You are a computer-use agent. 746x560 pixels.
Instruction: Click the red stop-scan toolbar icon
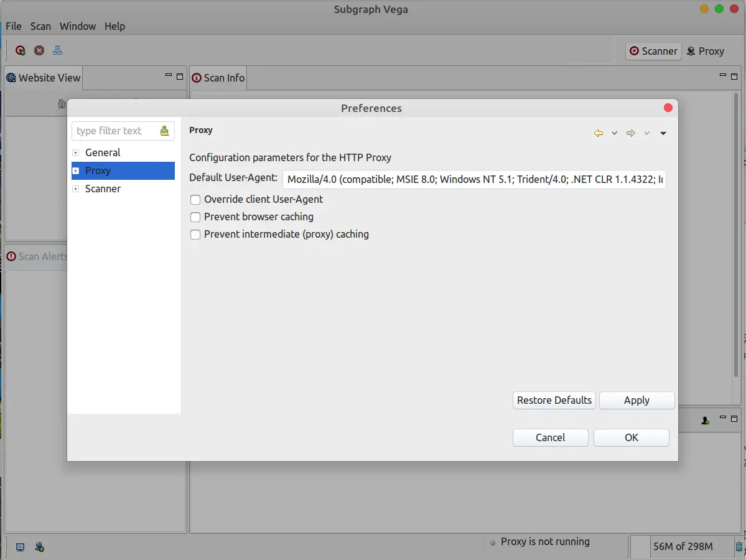pyautogui.click(x=39, y=50)
